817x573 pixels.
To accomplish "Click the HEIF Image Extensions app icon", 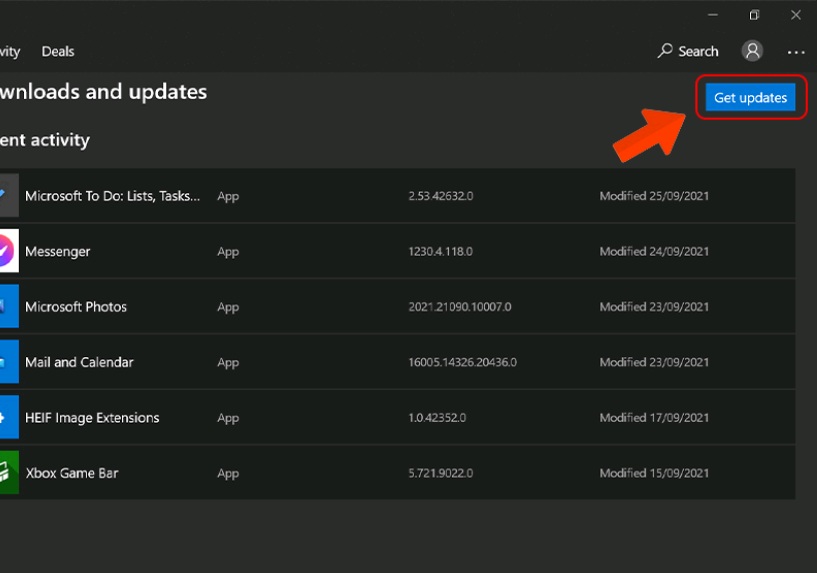I will pyautogui.click(x=9, y=417).
